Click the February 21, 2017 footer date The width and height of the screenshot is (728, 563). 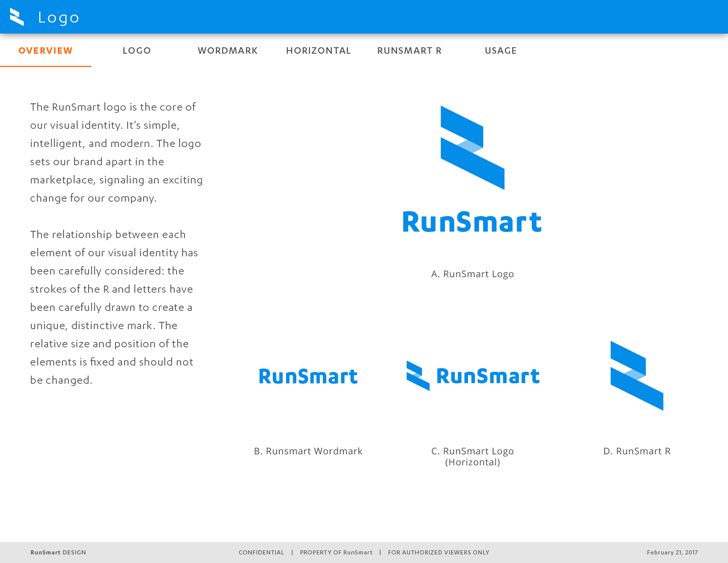click(672, 553)
